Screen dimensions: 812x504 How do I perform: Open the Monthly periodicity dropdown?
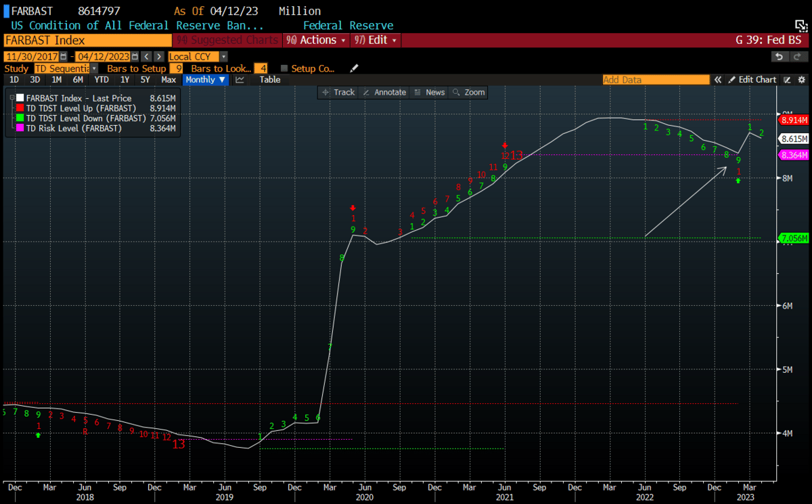[x=206, y=80]
